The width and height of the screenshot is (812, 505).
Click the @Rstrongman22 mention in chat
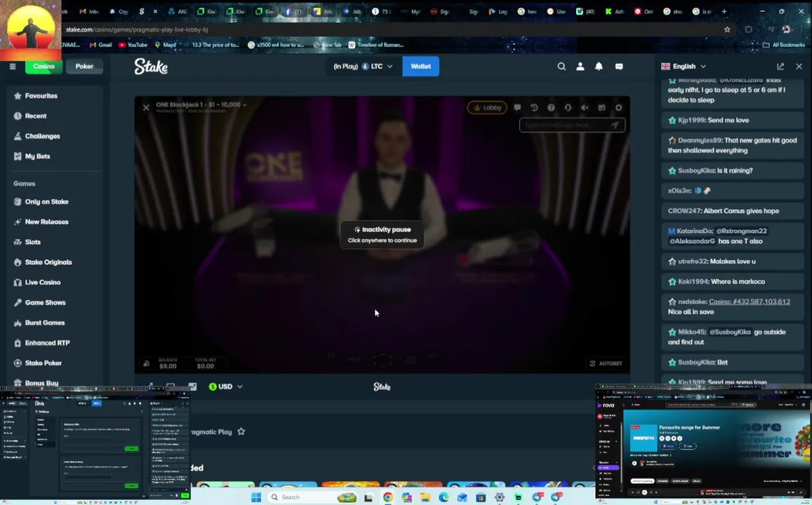coord(741,231)
